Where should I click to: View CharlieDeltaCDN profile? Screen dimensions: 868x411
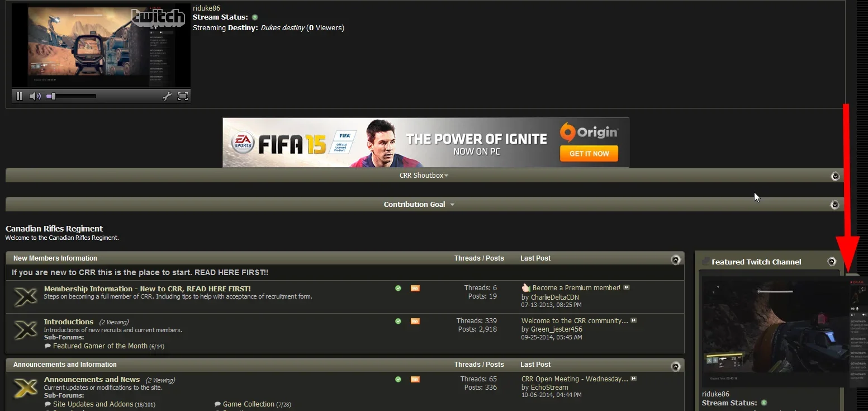555,297
